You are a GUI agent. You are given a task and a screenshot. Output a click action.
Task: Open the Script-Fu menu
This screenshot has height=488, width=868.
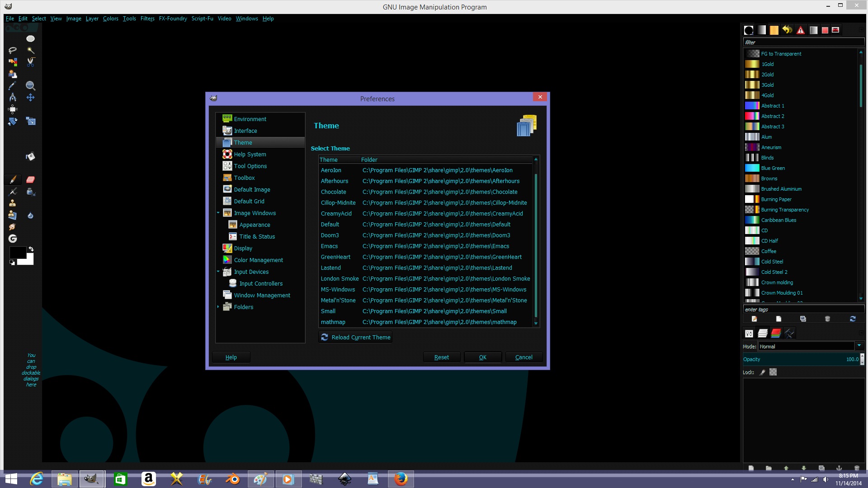(x=202, y=19)
